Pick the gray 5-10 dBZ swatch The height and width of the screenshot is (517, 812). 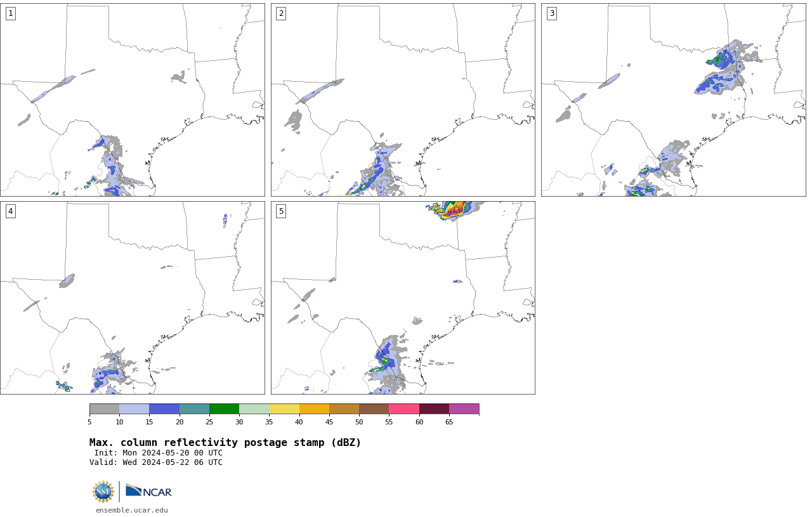point(104,409)
